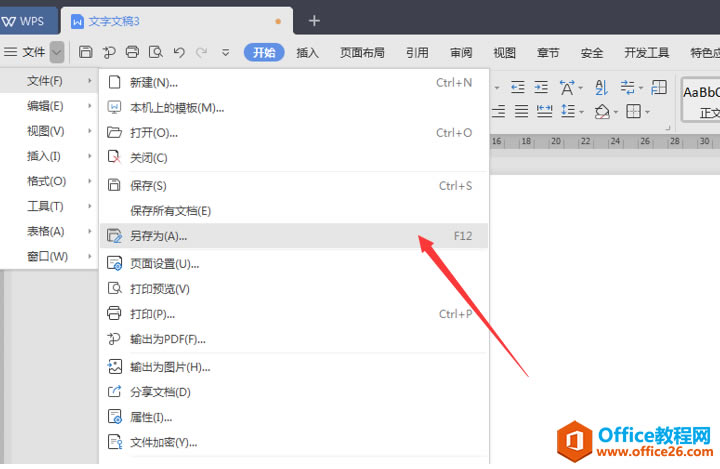Select the 视图 ribbon tab
This screenshot has width=720, height=469.
coord(505,53)
